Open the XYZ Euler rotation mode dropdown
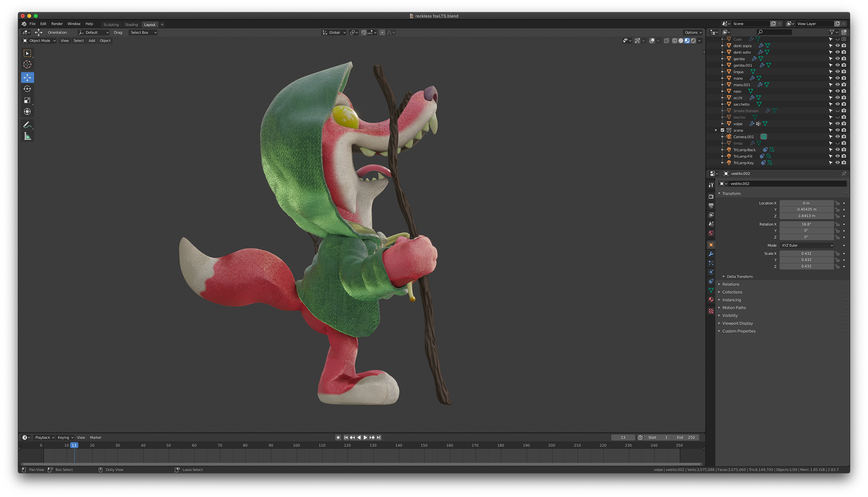The image size is (868, 497). click(807, 246)
